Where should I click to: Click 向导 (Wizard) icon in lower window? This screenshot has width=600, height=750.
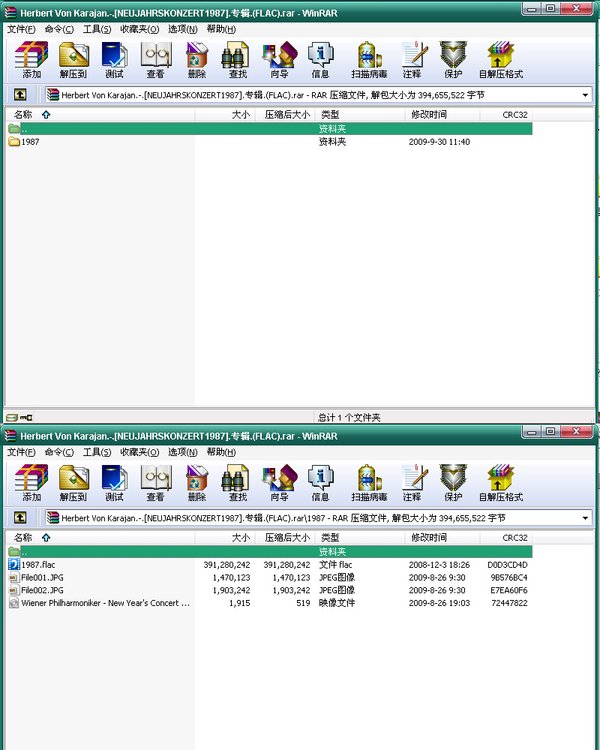coord(279,483)
